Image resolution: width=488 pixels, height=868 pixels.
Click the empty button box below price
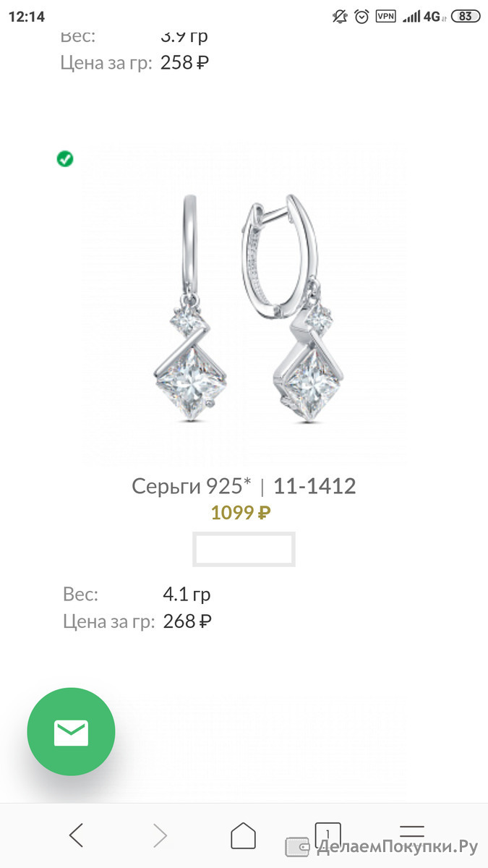pyautogui.click(x=244, y=549)
